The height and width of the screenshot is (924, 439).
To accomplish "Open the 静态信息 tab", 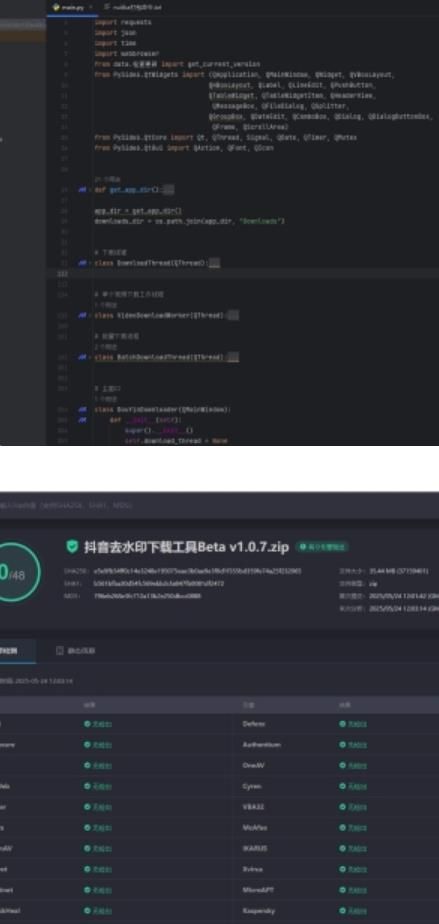I will pos(75,651).
